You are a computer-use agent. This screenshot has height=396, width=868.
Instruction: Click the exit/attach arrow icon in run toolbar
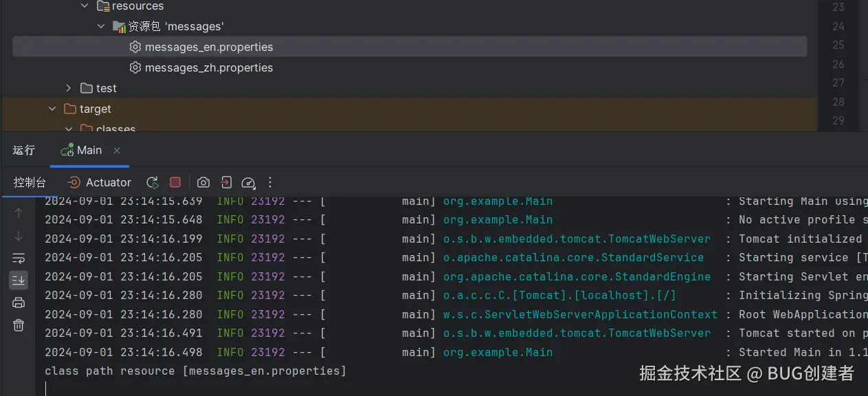click(226, 182)
